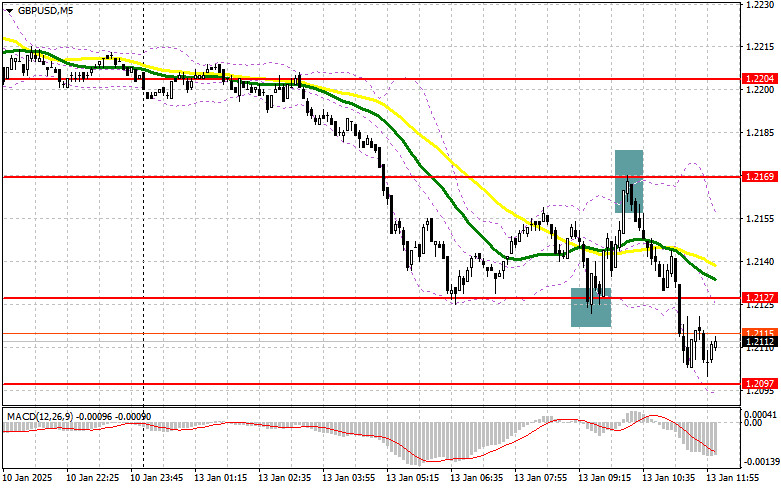This screenshot has height=489, width=781.
Task: Click the GBPUSD,M5 chart title
Action: (x=45, y=10)
